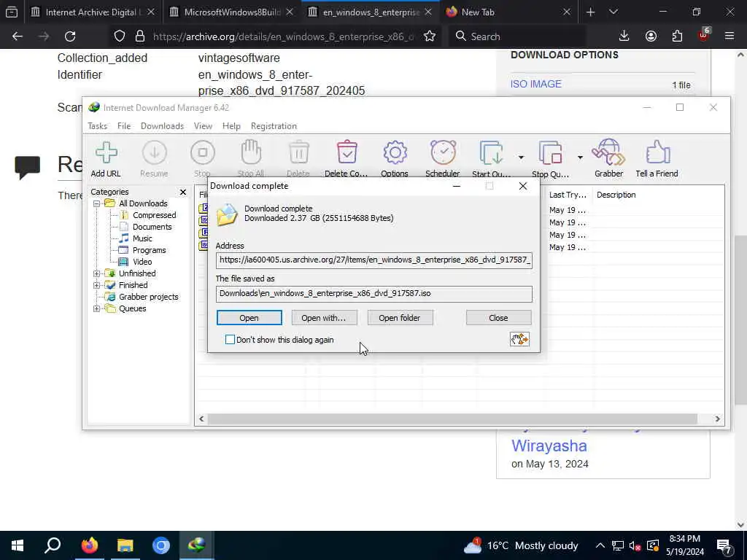Viewport: 747px width, 560px height.
Task: Open Firefox View icon at tab strip
Action: click(12, 12)
